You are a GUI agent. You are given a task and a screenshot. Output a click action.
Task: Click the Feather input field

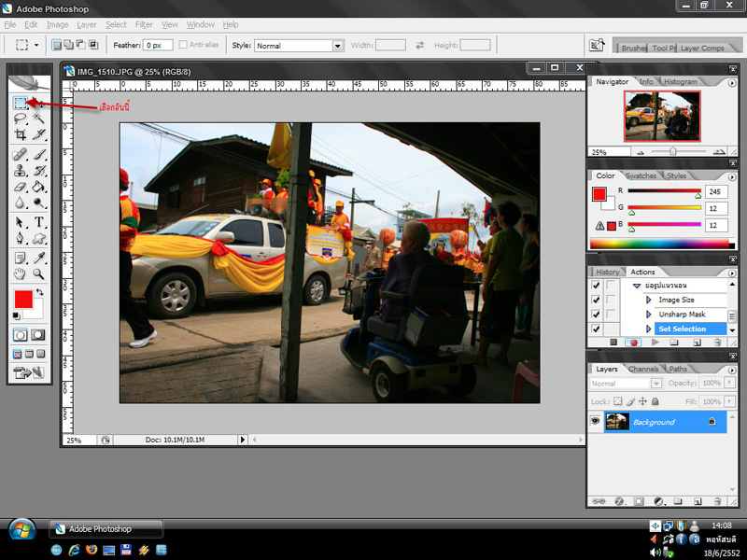158,45
